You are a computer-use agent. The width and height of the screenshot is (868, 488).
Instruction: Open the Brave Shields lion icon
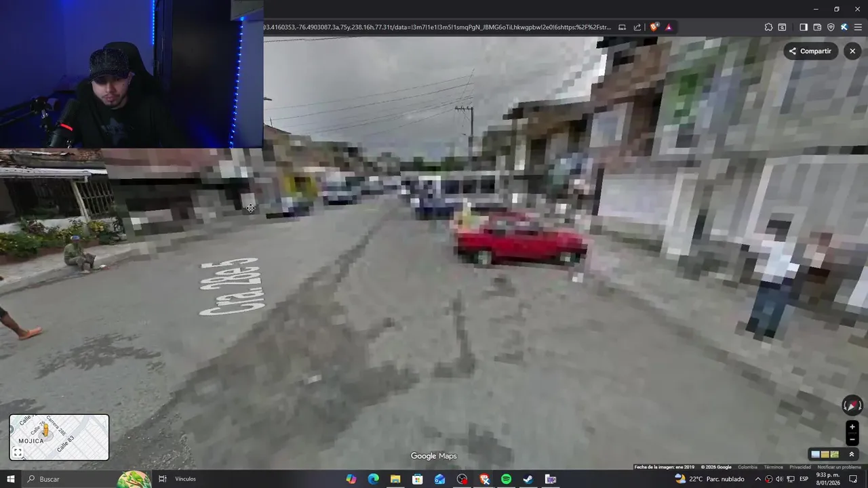(654, 27)
